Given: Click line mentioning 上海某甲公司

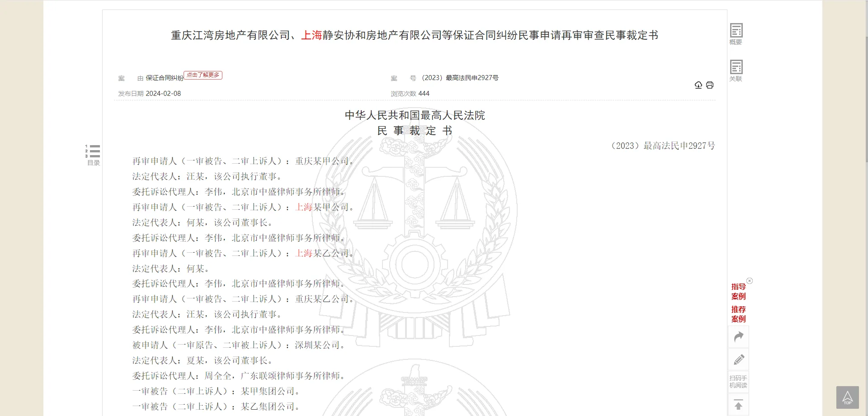Looking at the screenshot, I should [243, 207].
